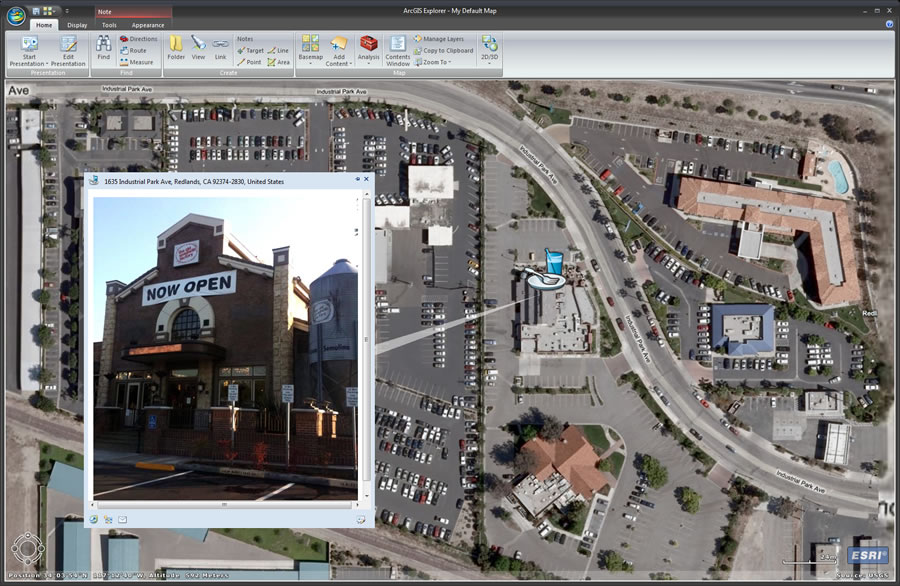The width and height of the screenshot is (900, 586).
Task: Switch to the Home ribbon tab
Action: tap(44, 25)
